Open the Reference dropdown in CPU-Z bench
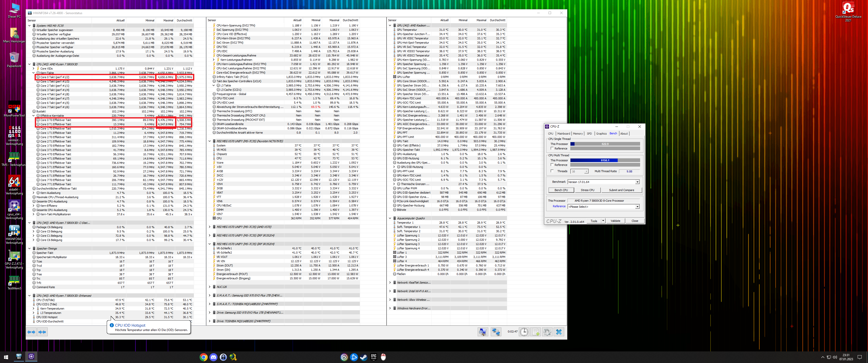The height and width of the screenshot is (363, 868). coord(637,206)
